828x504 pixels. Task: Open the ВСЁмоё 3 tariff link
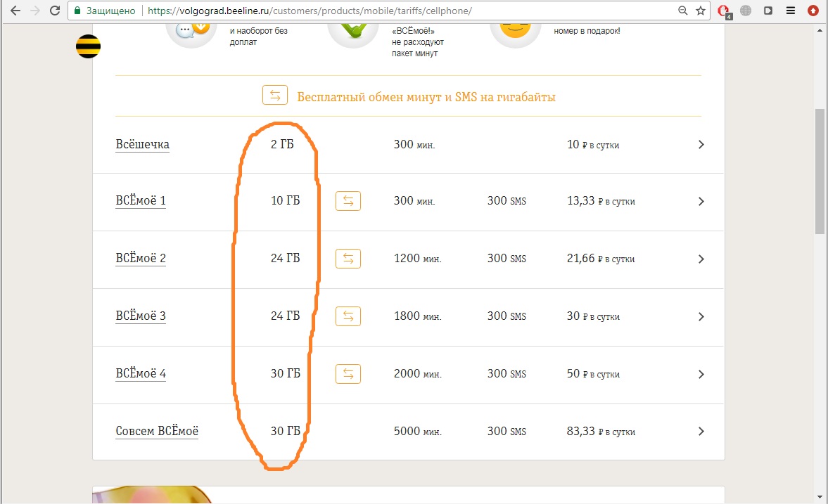click(141, 316)
